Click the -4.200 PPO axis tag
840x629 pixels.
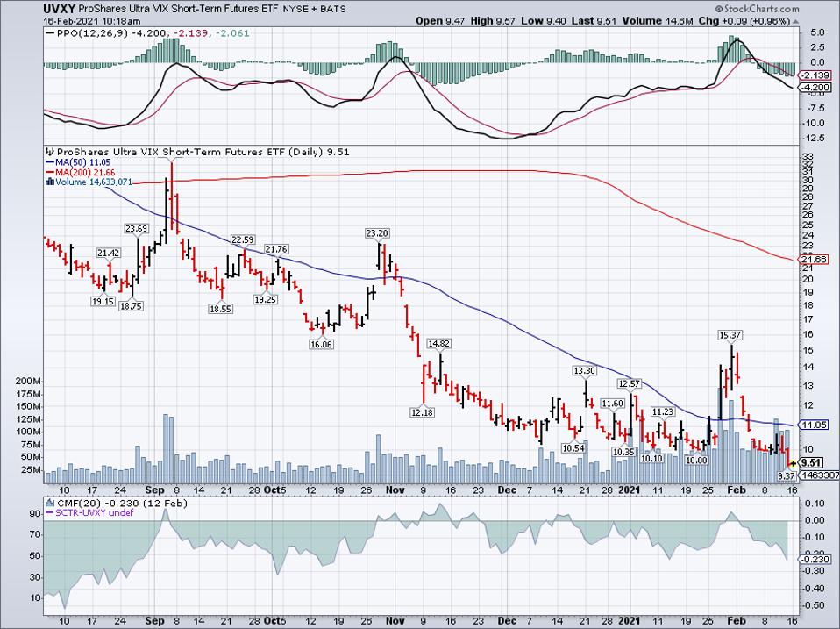815,88
